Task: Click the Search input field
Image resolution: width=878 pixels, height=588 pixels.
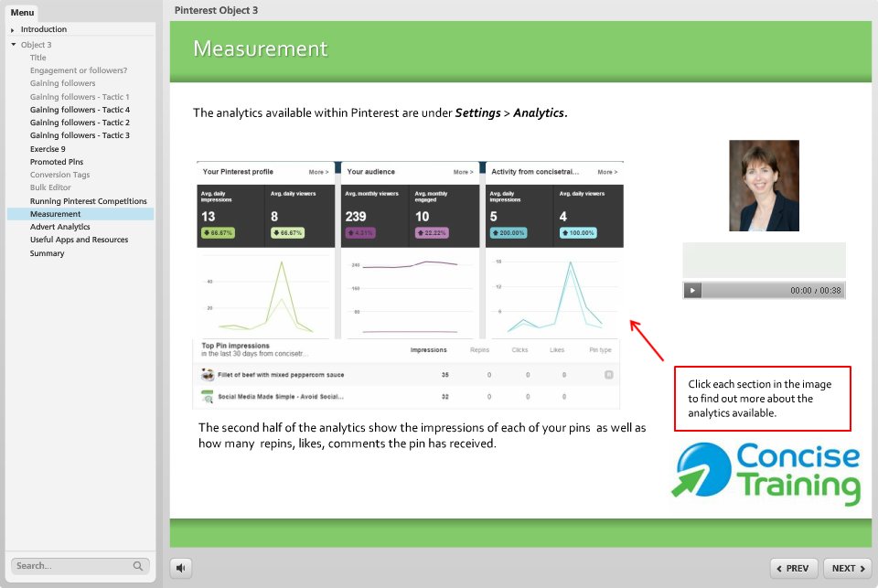Action: point(80,566)
